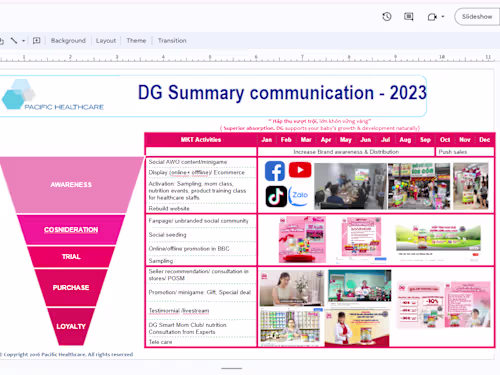Open version history clock icon
The height and width of the screenshot is (375, 500).
pyautogui.click(x=387, y=16)
